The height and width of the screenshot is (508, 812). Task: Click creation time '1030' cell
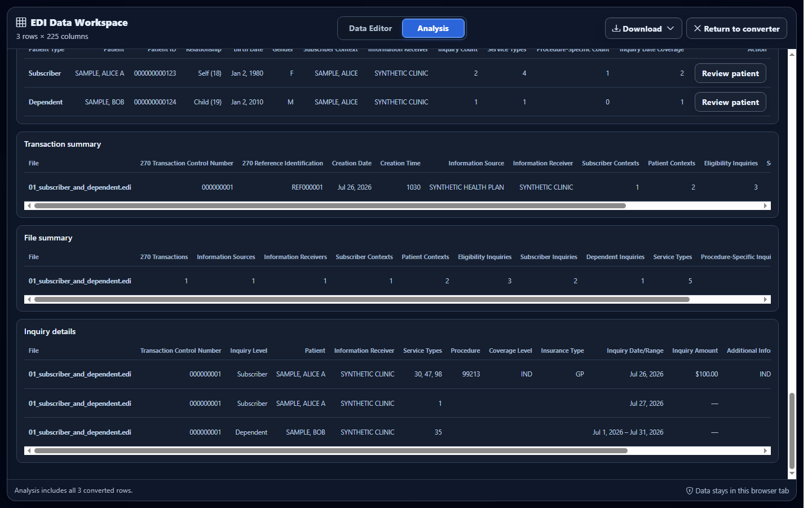(413, 187)
